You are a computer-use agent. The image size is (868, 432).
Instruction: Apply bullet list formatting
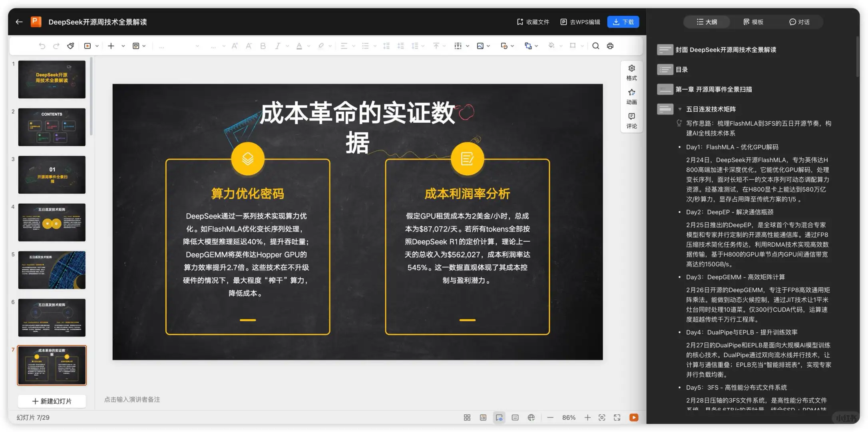click(365, 46)
